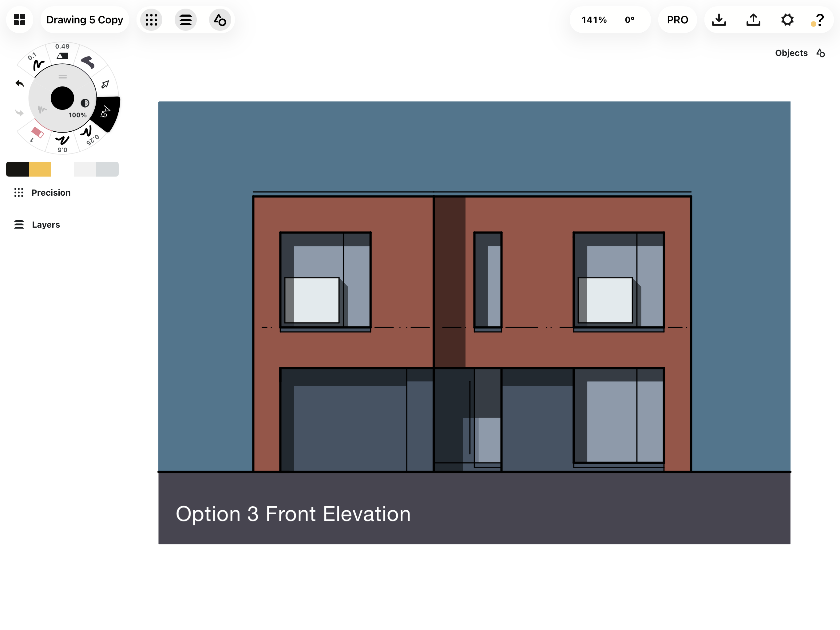
Task: Open the export share icon
Action: tap(753, 20)
